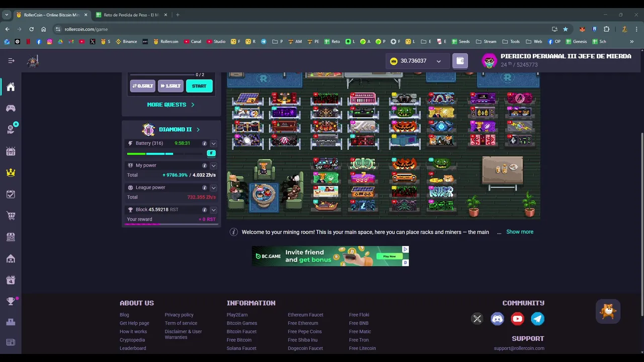The image size is (644, 362).
Task: Open the balance currency dropdown arrow
Action: [x=439, y=61]
